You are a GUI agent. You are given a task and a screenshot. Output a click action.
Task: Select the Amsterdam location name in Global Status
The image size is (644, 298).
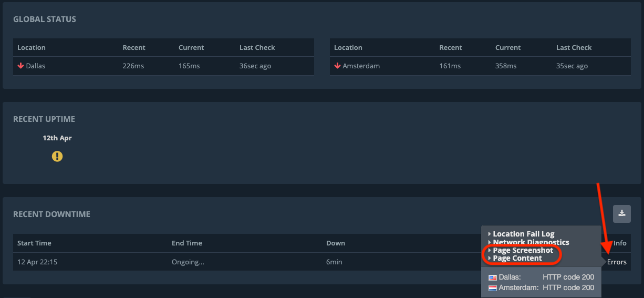pos(361,66)
